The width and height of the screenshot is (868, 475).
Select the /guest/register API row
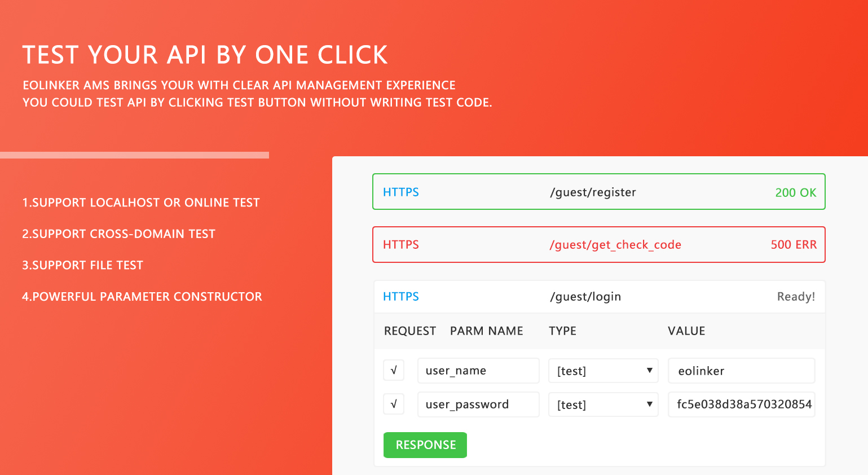coord(598,192)
